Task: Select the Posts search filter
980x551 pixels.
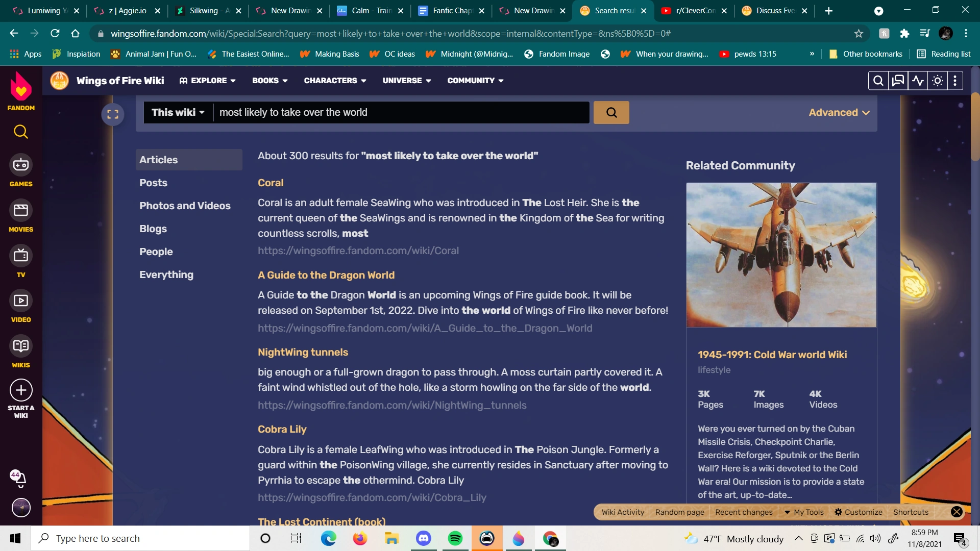Action: point(153,183)
